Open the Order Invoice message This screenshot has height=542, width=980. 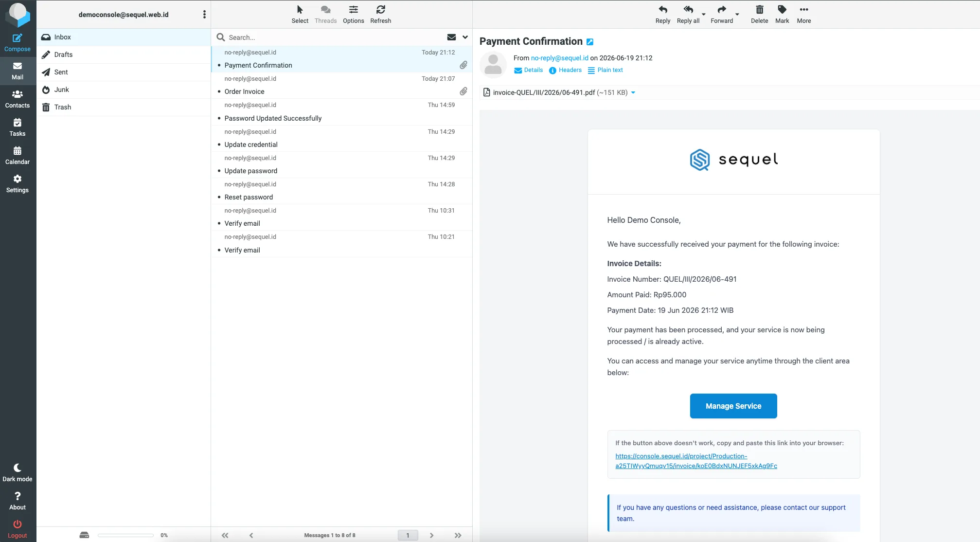tap(341, 86)
